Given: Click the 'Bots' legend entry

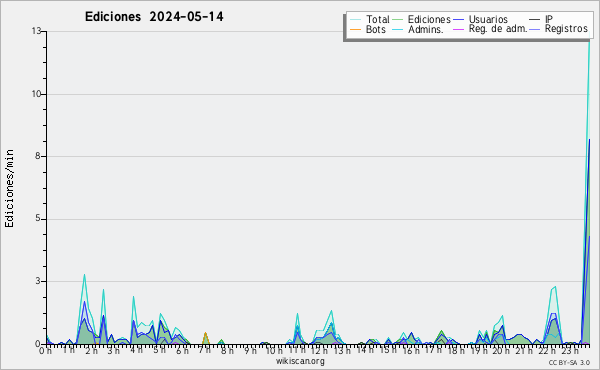Looking at the screenshot, I should click(x=375, y=29).
